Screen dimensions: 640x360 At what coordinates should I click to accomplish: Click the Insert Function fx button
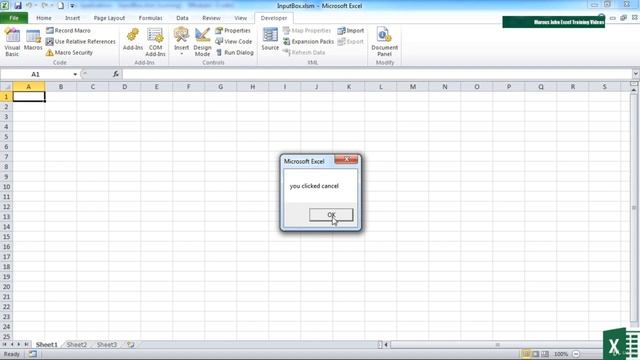116,74
